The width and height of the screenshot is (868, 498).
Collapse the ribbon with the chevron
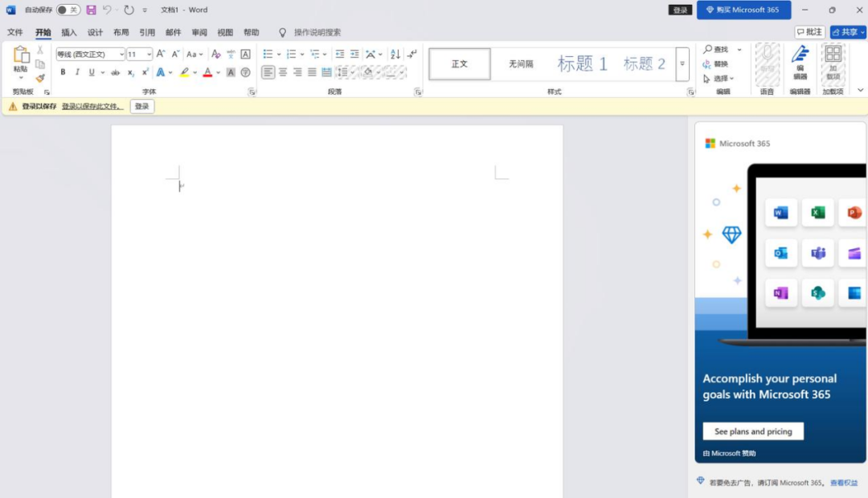[860, 90]
